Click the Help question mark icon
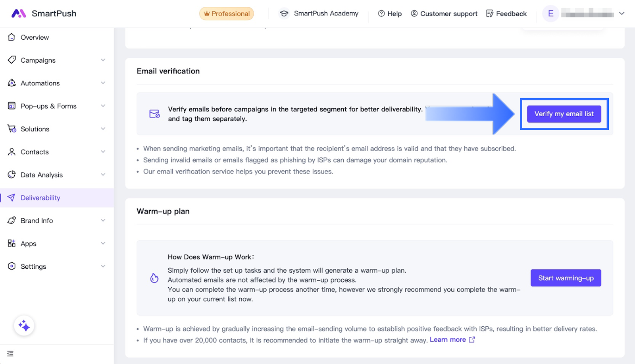 [x=381, y=13]
